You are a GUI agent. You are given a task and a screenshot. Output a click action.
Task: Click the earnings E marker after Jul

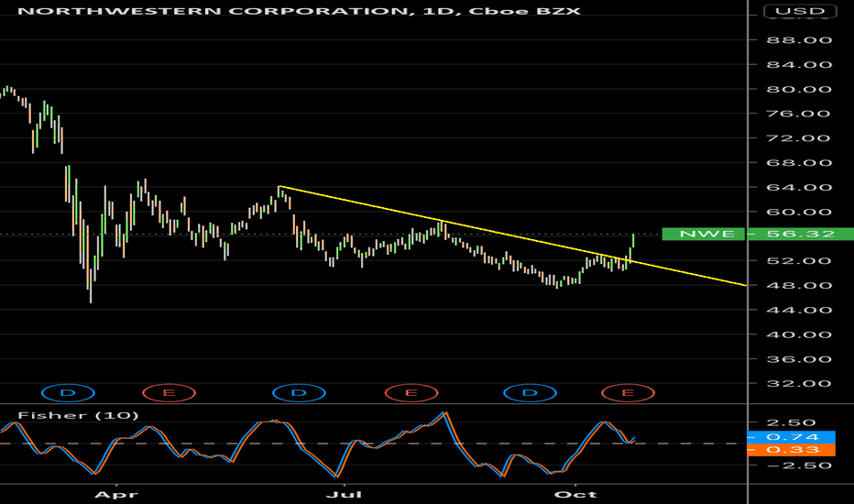point(411,393)
